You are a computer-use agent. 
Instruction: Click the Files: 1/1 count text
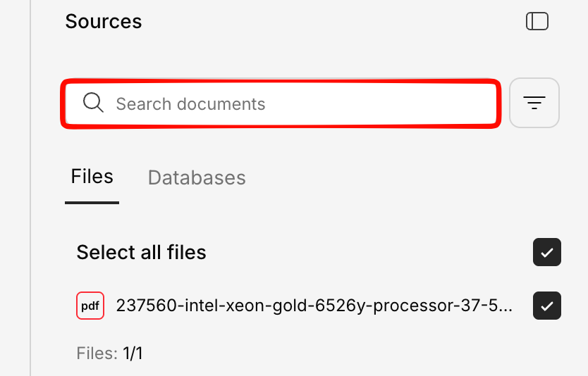point(109,353)
